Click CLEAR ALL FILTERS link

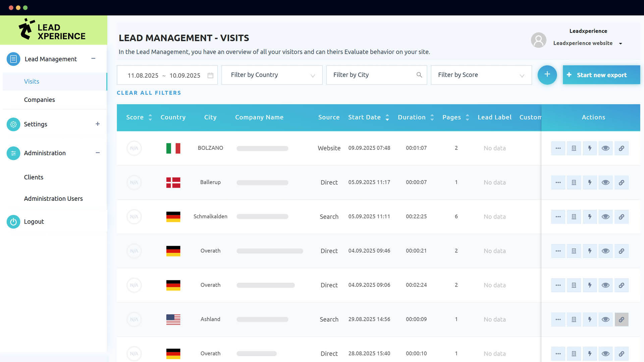tap(149, 93)
